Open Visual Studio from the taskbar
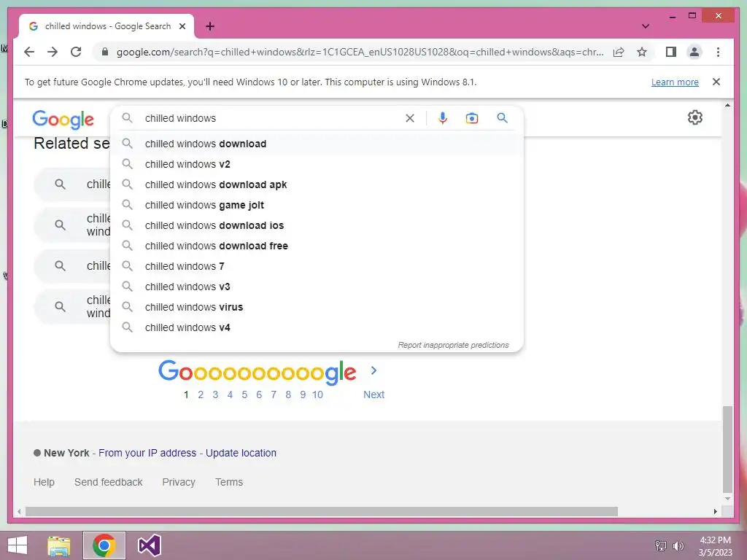The width and height of the screenshot is (747, 560). pyautogui.click(x=149, y=545)
